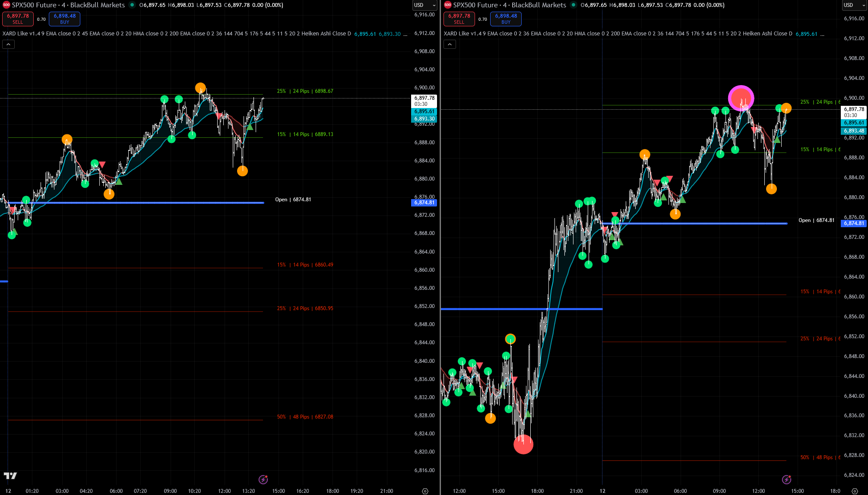
Task: Click the lightning event icon on left chart
Action: click(x=263, y=479)
